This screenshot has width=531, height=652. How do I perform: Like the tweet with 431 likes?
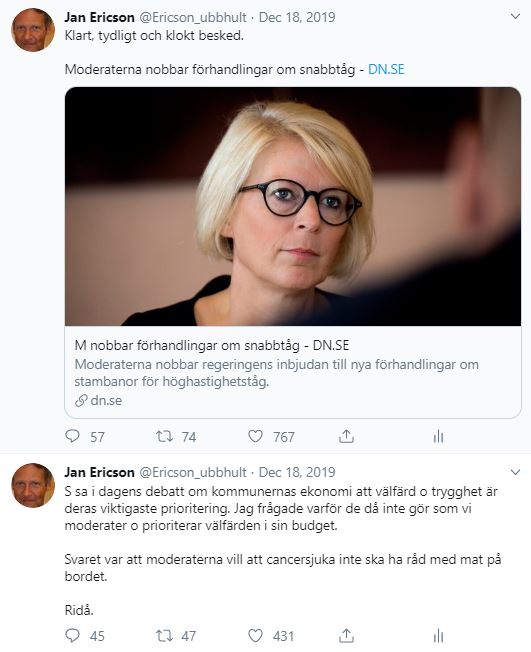[255, 635]
